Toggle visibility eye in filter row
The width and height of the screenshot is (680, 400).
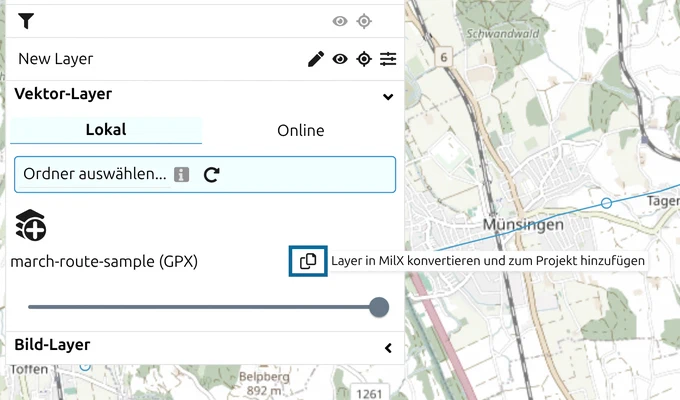(x=340, y=21)
